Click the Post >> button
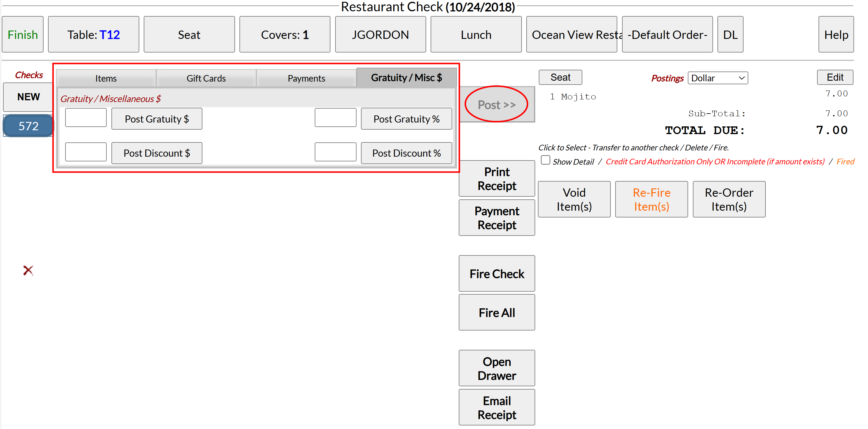This screenshot has height=429, width=868. coord(496,104)
